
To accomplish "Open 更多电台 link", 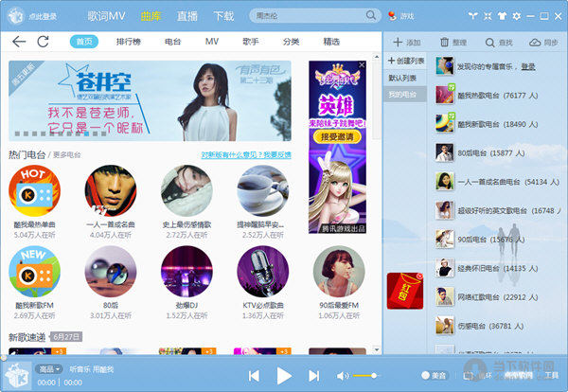I will [67, 155].
